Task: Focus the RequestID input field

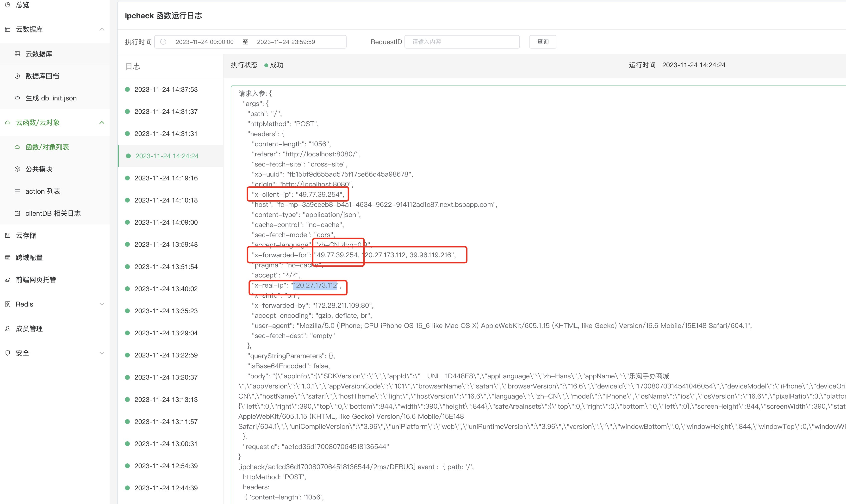Action: [x=462, y=42]
